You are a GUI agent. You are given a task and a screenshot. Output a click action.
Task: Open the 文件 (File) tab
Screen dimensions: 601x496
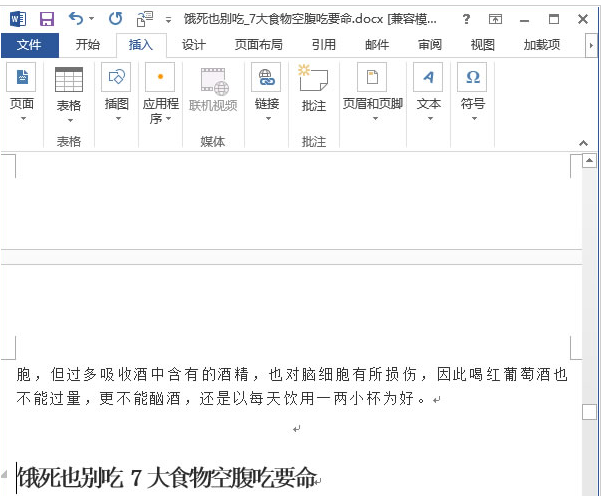click(29, 45)
